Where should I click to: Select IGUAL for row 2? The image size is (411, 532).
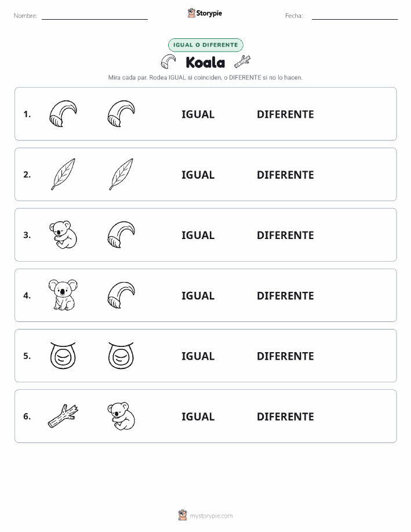tap(198, 175)
